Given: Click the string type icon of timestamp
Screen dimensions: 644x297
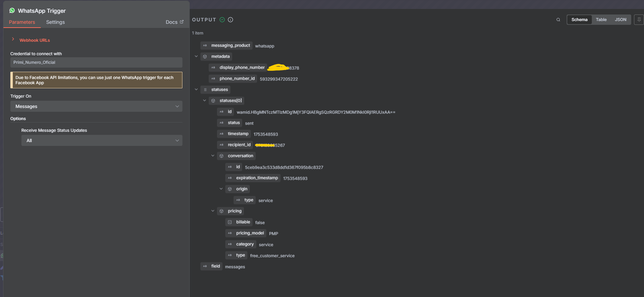Looking at the screenshot, I should coord(221,134).
